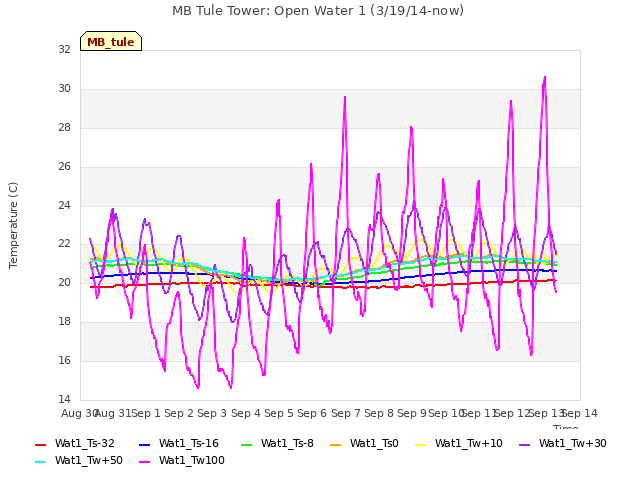The image size is (640, 480).
Task: Click the Temperature (C) axis label
Action: (13, 225)
